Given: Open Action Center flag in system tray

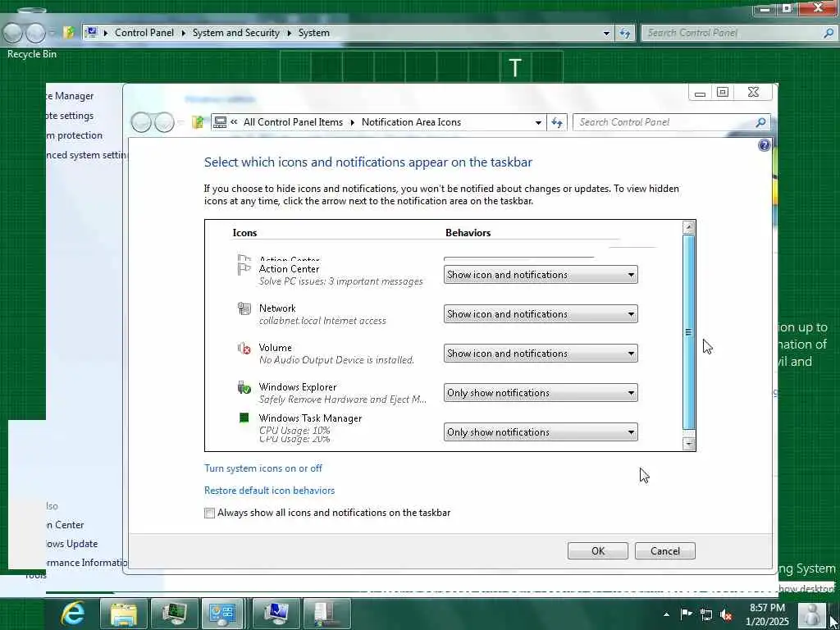Looking at the screenshot, I should pos(686,614).
